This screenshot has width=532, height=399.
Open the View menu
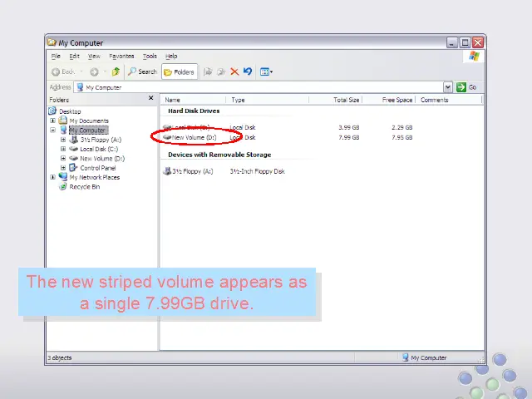click(94, 56)
